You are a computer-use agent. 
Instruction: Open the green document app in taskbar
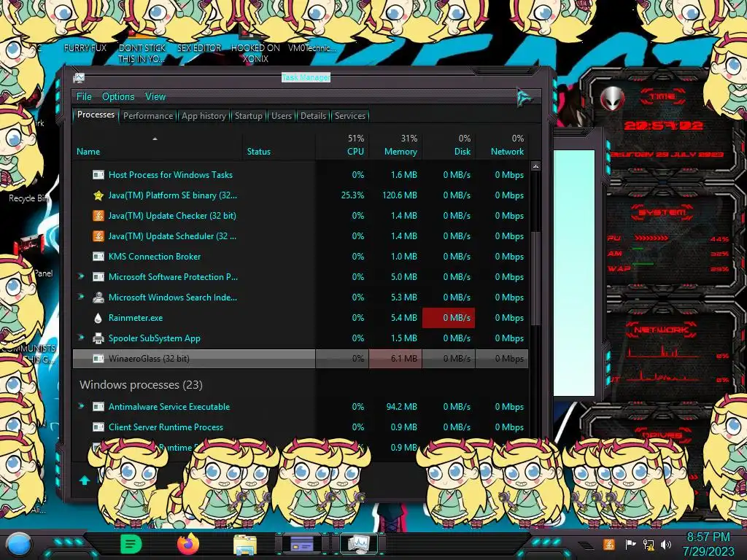[x=131, y=544]
